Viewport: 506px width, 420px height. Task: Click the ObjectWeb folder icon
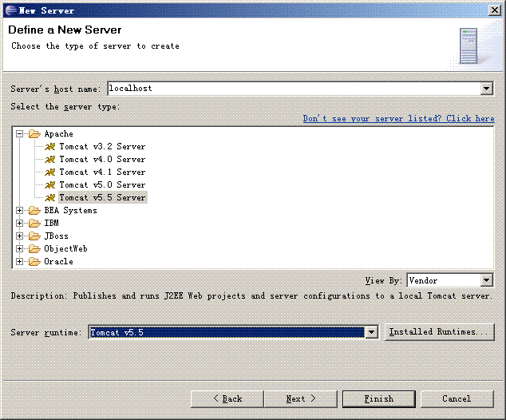click(x=34, y=249)
